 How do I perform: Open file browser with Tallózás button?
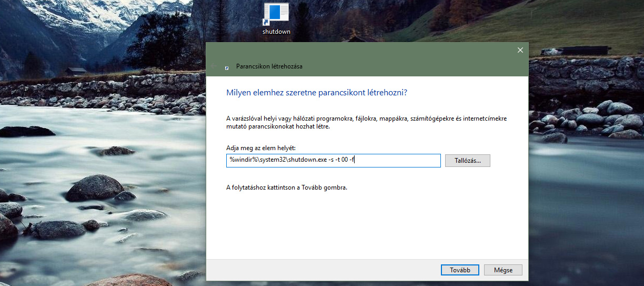pos(467,161)
